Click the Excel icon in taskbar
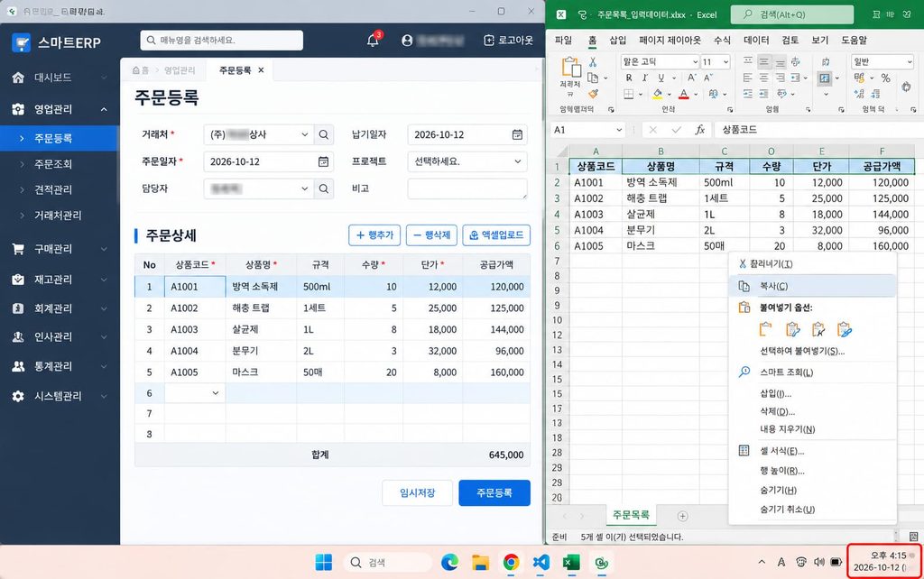Screen dimensions: 924x579 571,563
